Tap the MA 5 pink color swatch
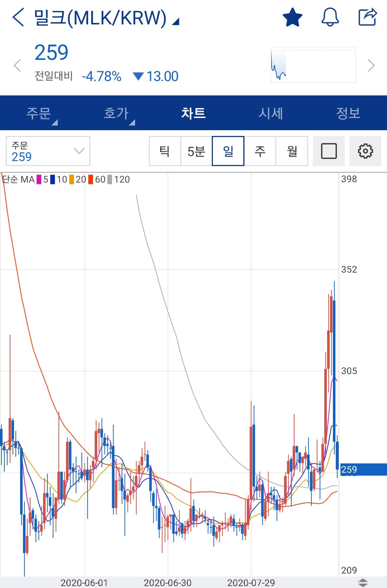387x588 pixels. click(39, 179)
